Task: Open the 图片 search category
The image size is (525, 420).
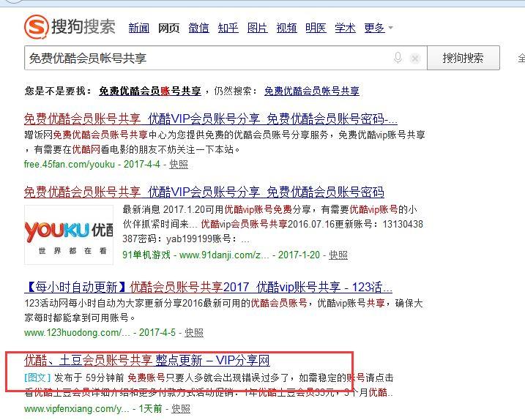Action: click(258, 28)
